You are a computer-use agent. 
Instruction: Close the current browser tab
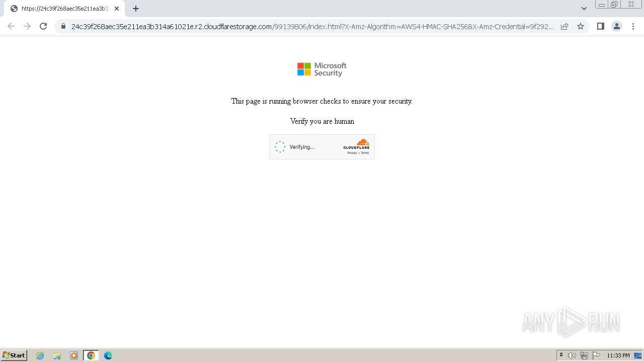coord(117,9)
